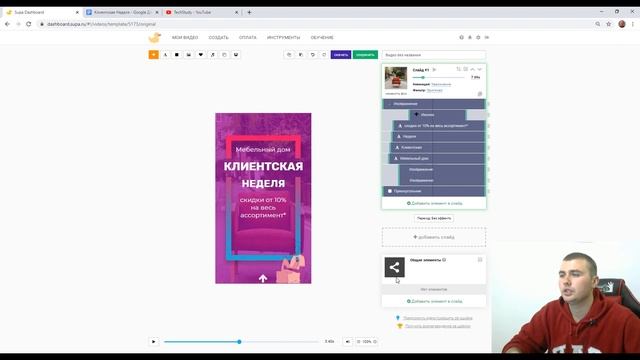This screenshot has height=360, width=640.
Task: Select the 'скидки от 10%' text layer
Action: click(x=438, y=126)
